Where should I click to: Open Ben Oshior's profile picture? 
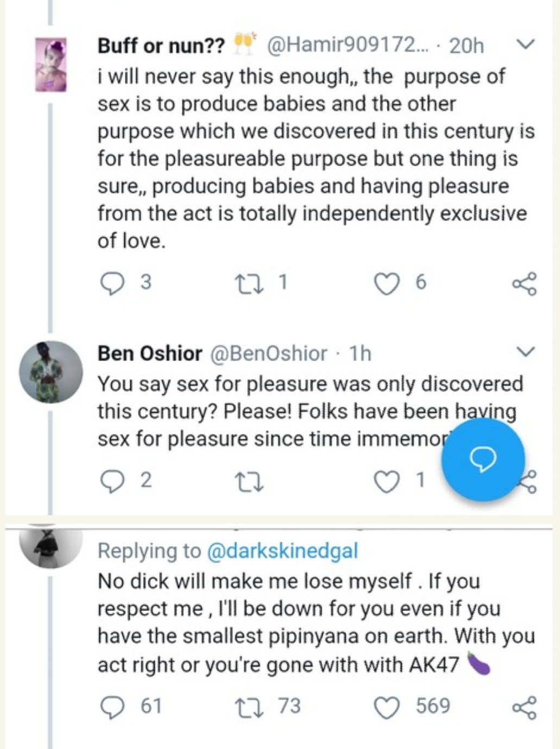[51, 372]
